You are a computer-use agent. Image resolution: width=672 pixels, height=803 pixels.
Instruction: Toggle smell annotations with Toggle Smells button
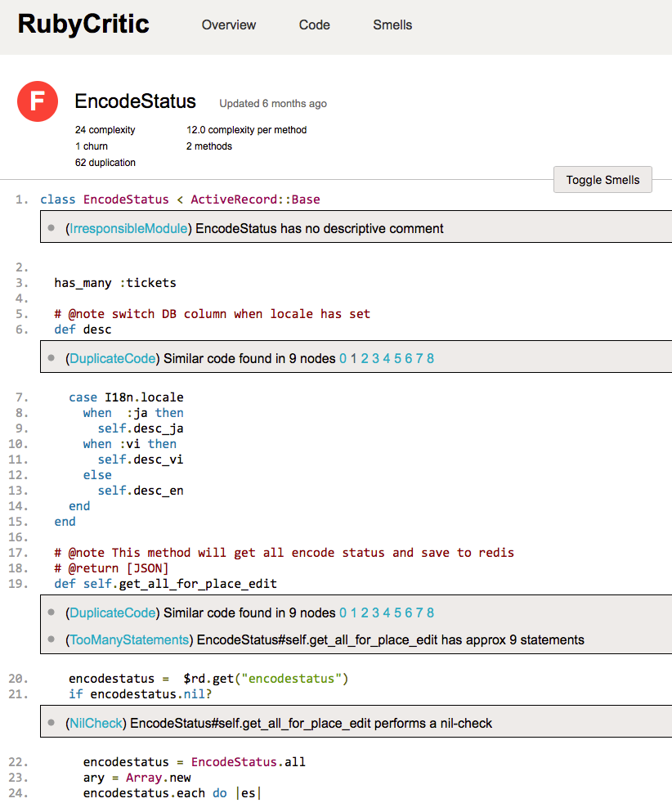point(603,179)
